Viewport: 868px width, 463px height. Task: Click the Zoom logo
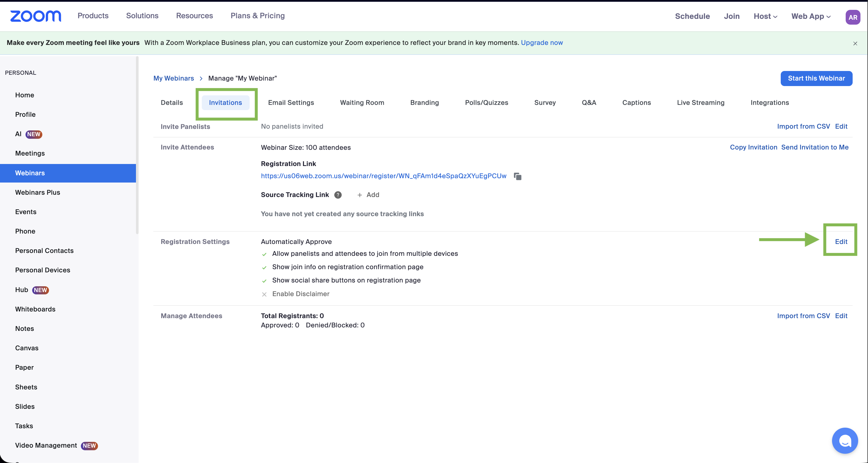[x=36, y=16]
